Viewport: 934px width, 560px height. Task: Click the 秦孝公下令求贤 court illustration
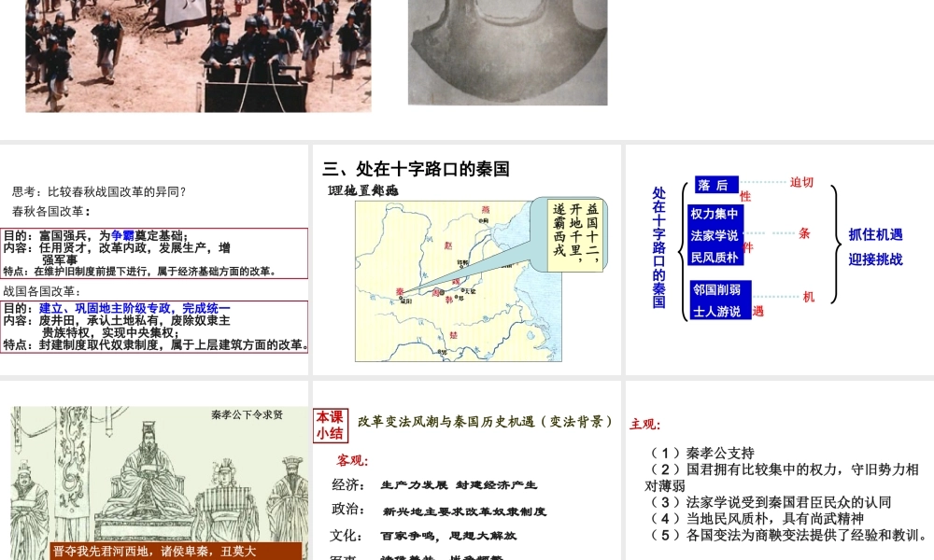(159, 482)
